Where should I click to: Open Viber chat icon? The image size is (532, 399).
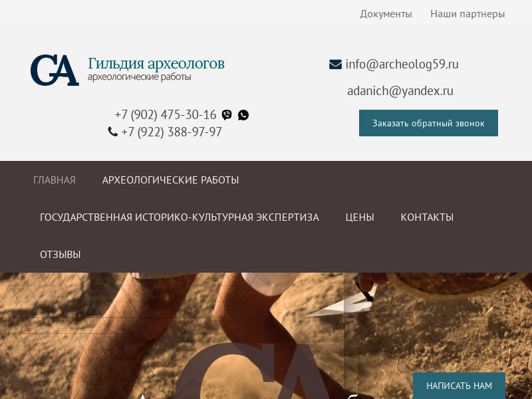(x=227, y=115)
